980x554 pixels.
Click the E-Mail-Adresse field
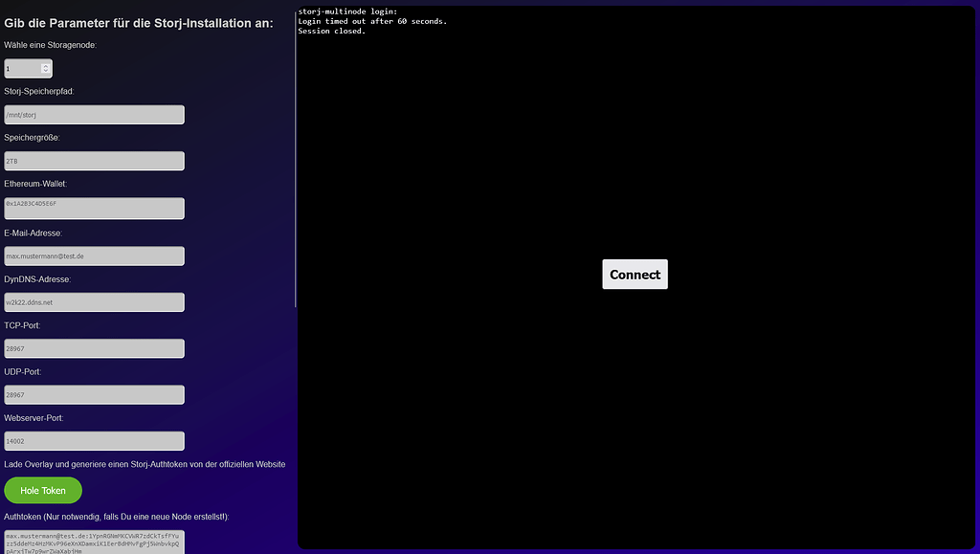tap(94, 255)
